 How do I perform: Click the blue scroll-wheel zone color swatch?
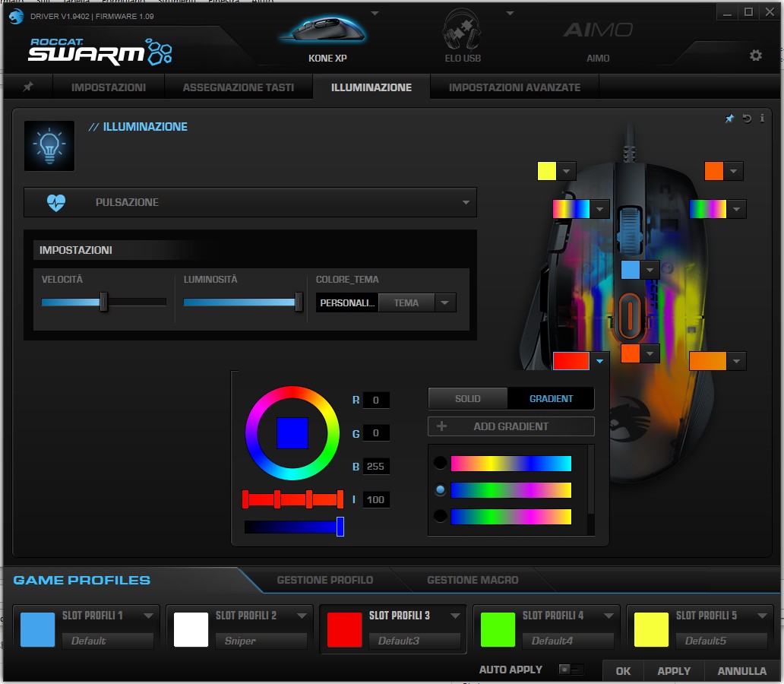tap(630, 271)
